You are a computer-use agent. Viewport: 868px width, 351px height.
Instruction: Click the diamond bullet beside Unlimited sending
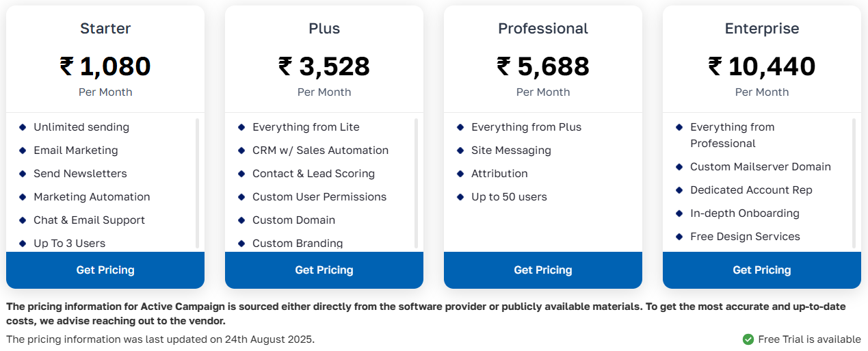pos(23,127)
